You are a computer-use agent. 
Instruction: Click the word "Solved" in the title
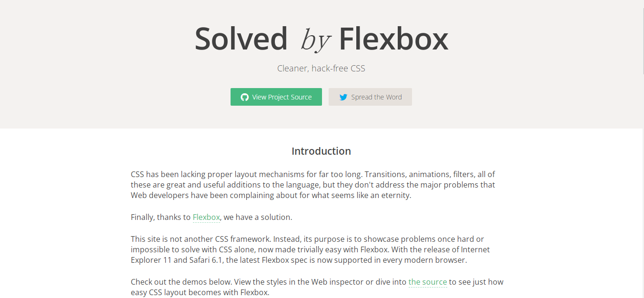241,39
